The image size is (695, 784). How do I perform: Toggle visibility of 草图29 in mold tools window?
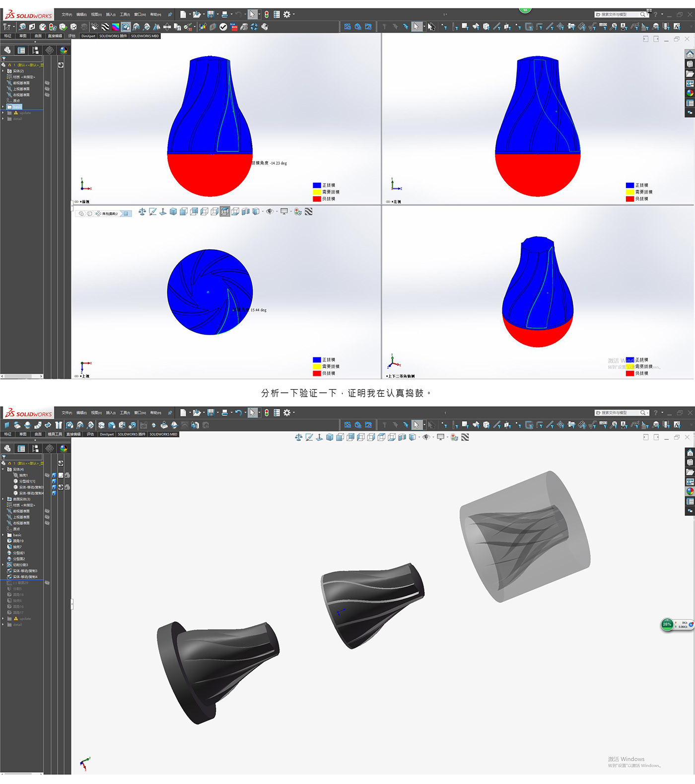tap(47, 583)
